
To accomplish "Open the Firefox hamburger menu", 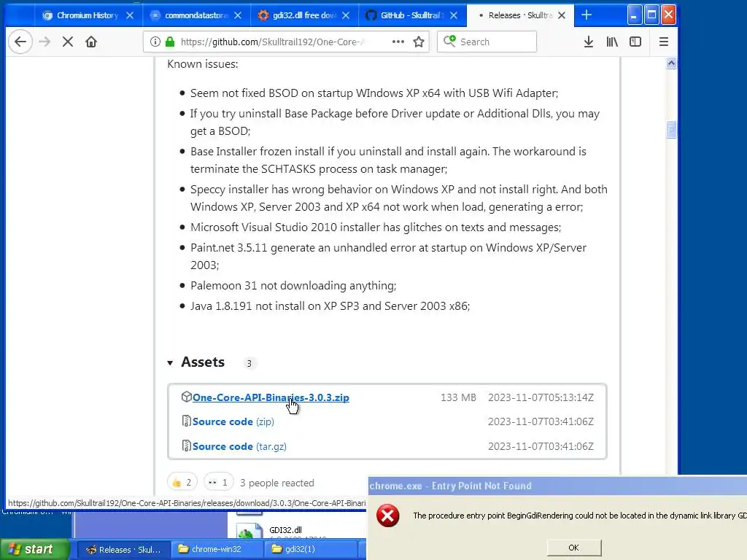I will 664,42.
